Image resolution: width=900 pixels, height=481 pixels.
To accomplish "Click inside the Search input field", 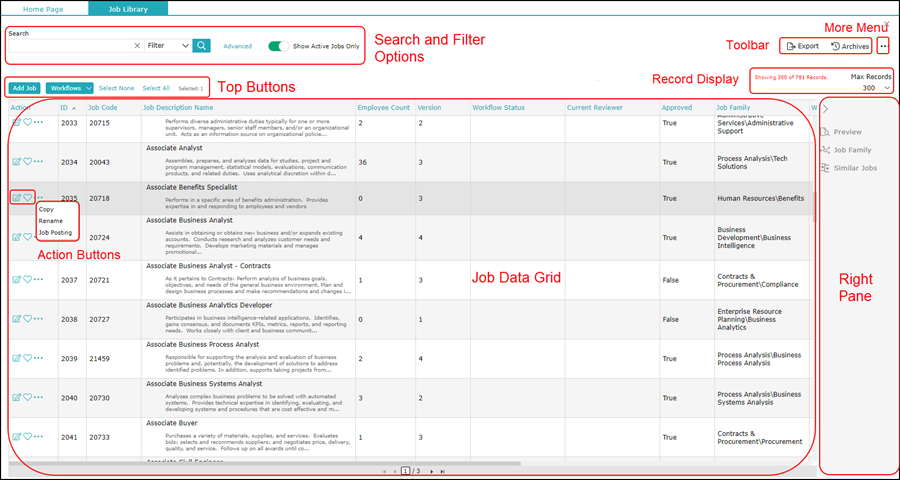I will pos(70,46).
